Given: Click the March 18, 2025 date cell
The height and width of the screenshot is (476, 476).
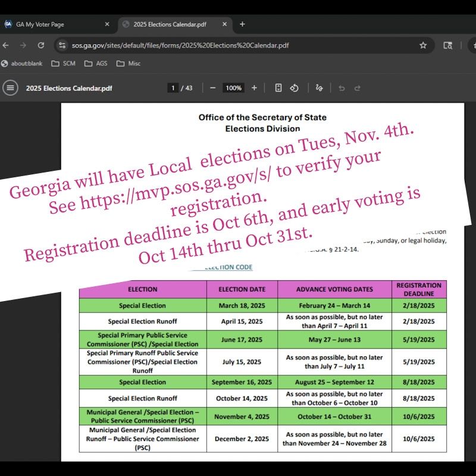Looking at the screenshot, I should point(242,306).
